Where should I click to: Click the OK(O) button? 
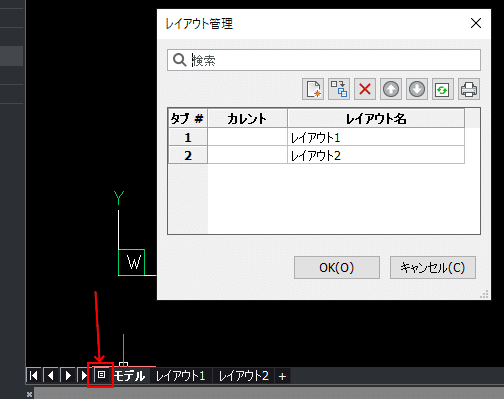tap(337, 267)
